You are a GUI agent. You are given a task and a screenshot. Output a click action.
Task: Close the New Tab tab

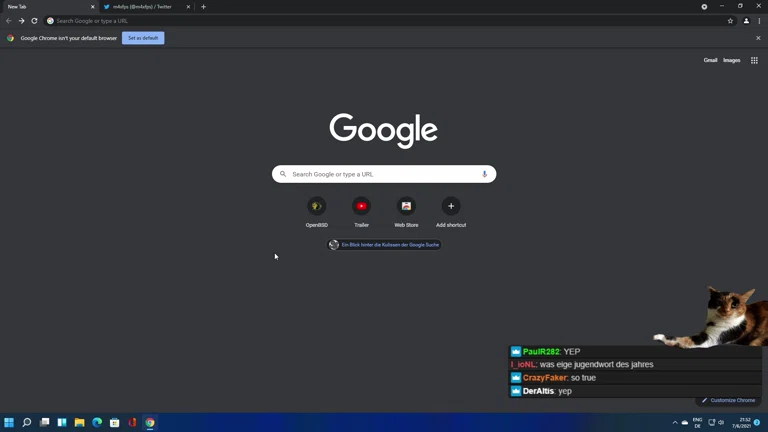[x=93, y=7]
